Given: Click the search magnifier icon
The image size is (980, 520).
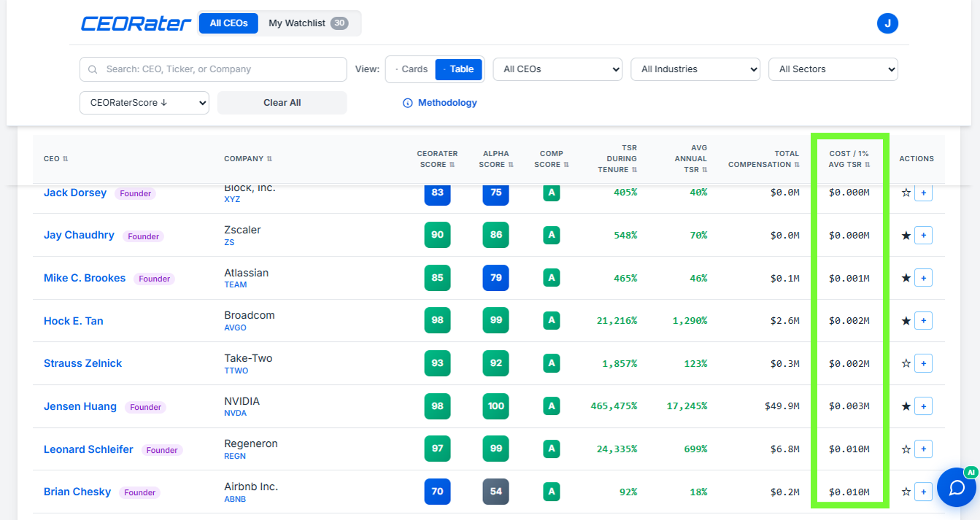Looking at the screenshot, I should click(x=93, y=69).
